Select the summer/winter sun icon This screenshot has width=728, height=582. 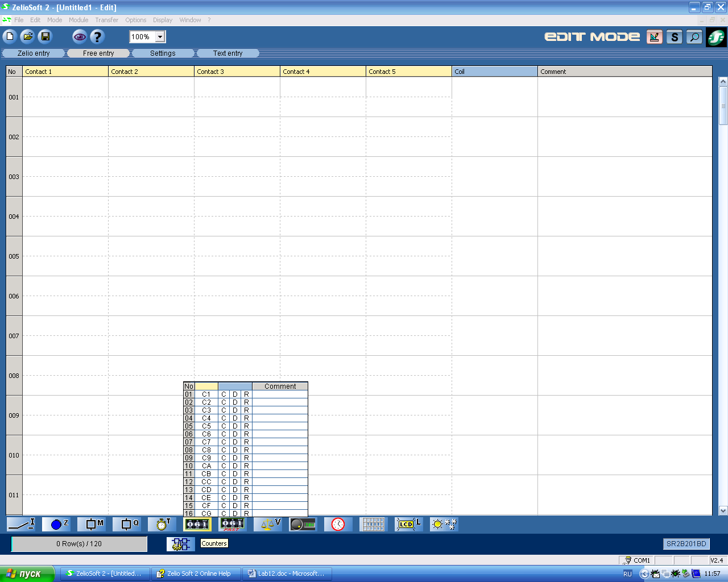pyautogui.click(x=444, y=524)
